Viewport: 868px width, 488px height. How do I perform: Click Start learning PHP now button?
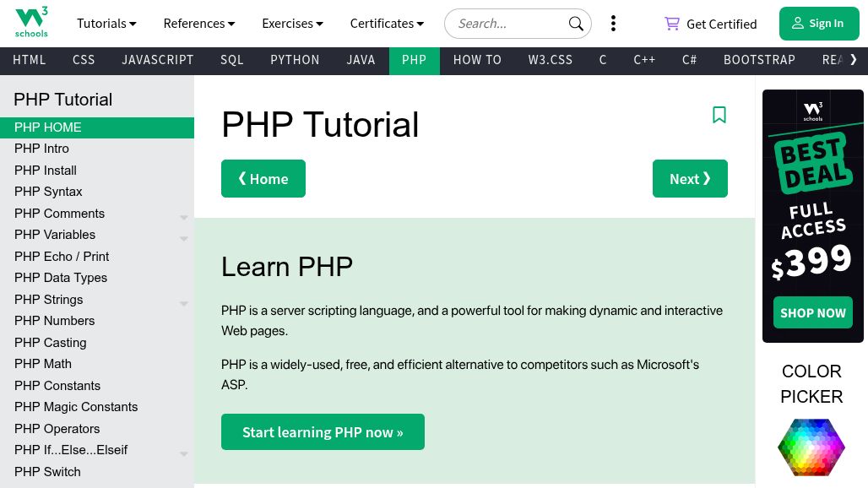click(323, 432)
